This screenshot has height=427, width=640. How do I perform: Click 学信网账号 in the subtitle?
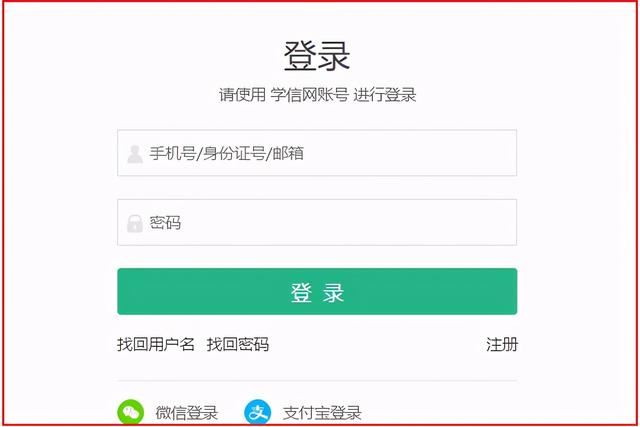(309, 95)
